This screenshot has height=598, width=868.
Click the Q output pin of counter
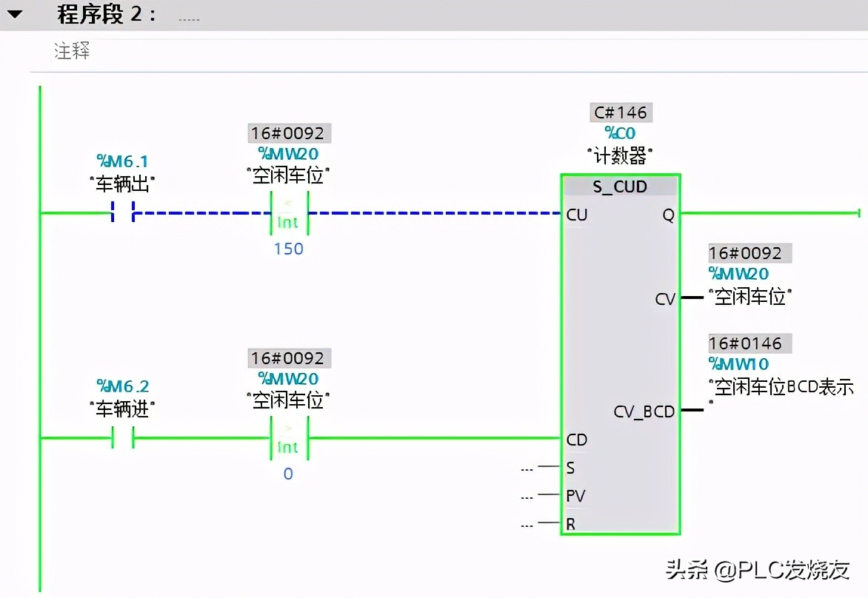pos(667,215)
